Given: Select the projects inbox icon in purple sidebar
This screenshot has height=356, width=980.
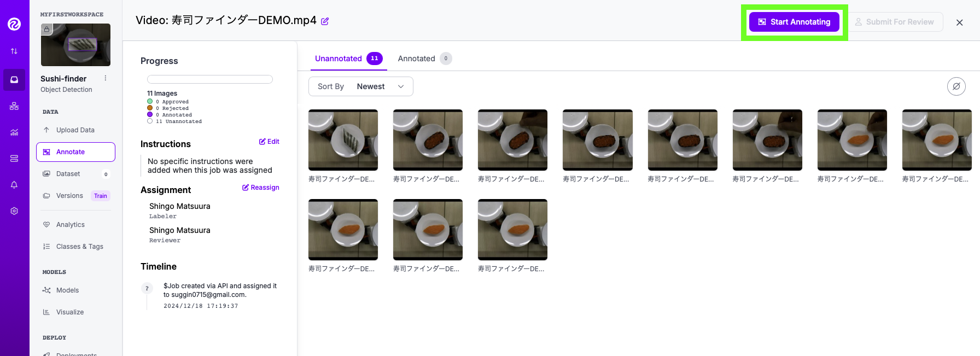Looking at the screenshot, I should (14, 79).
